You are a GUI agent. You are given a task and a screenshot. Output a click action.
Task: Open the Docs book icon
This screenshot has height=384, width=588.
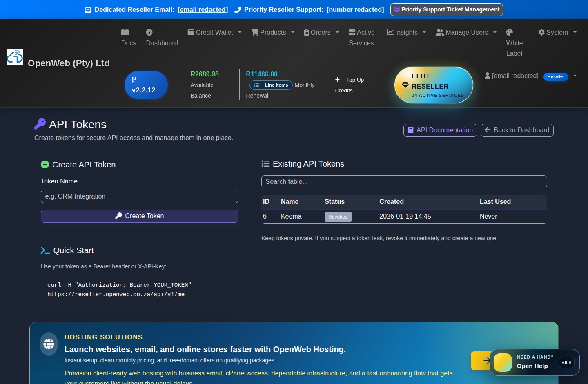(x=125, y=32)
